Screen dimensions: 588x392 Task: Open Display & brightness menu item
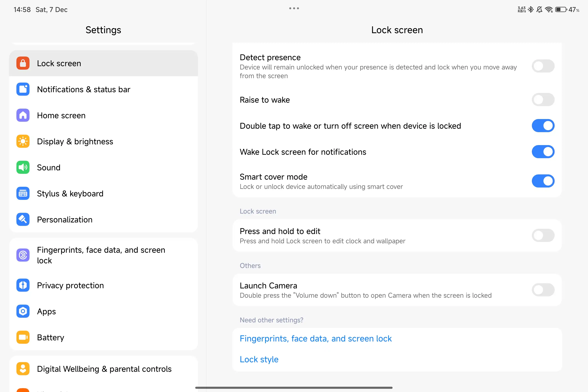click(104, 141)
